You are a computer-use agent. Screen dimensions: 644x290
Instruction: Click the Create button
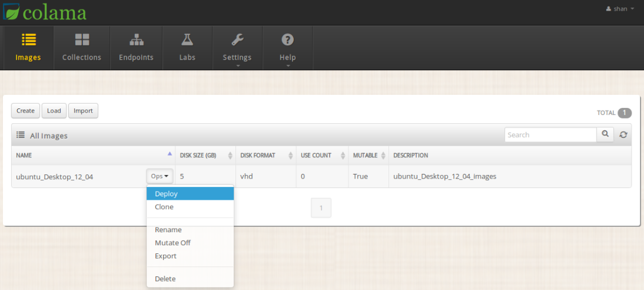pos(25,111)
